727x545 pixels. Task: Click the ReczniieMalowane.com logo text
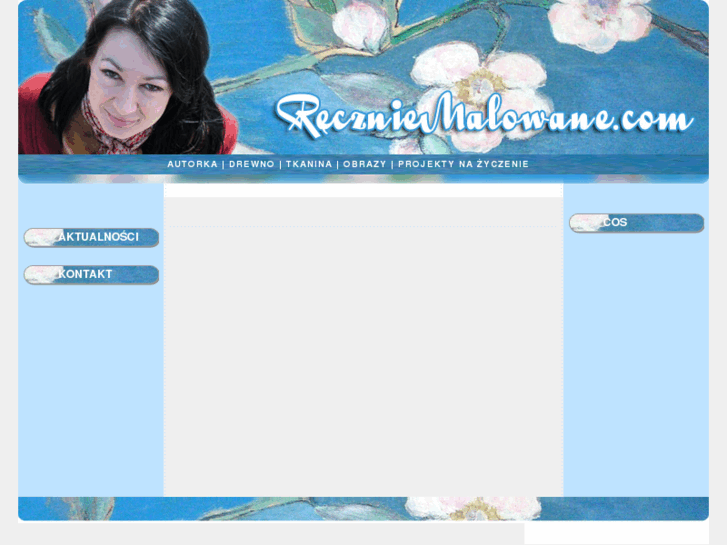tap(484, 115)
